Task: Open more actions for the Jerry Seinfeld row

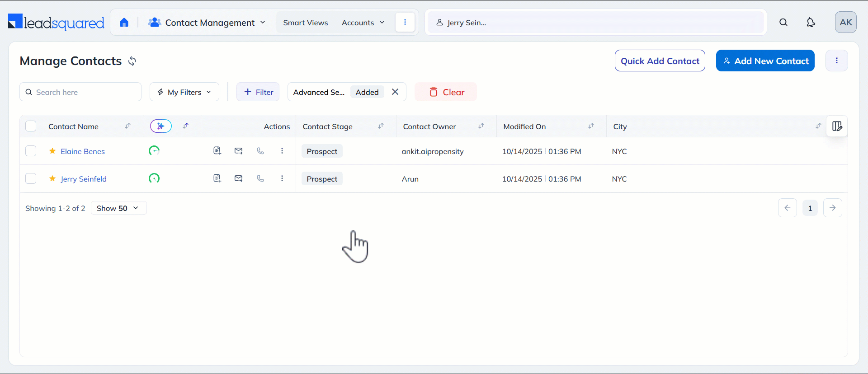Action: point(282,178)
